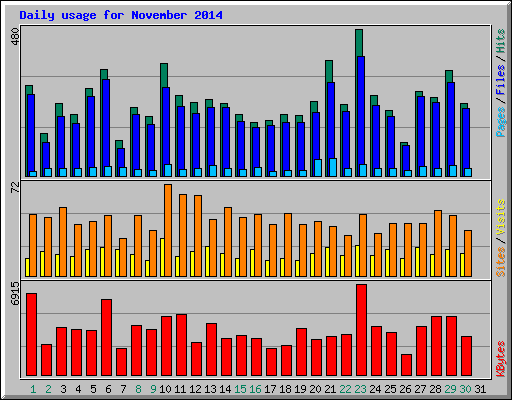The height and width of the screenshot is (400, 512).
Task: Click the 'Hits' legend label
Action: coord(500,41)
